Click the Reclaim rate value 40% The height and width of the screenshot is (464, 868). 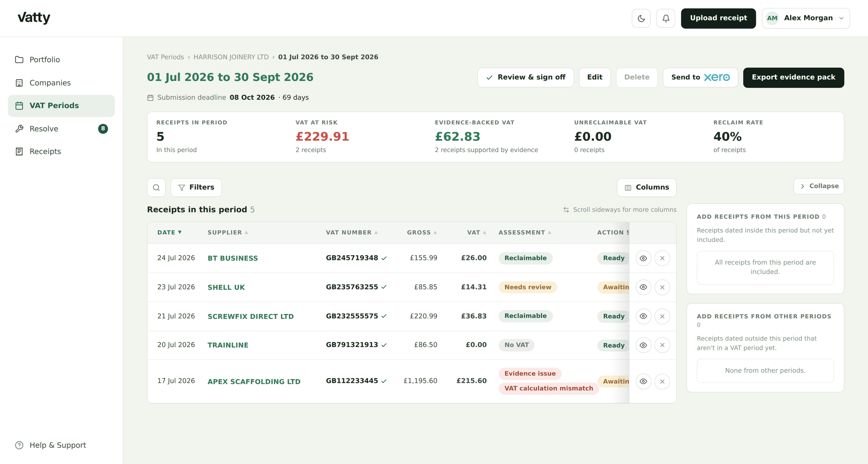(727, 137)
